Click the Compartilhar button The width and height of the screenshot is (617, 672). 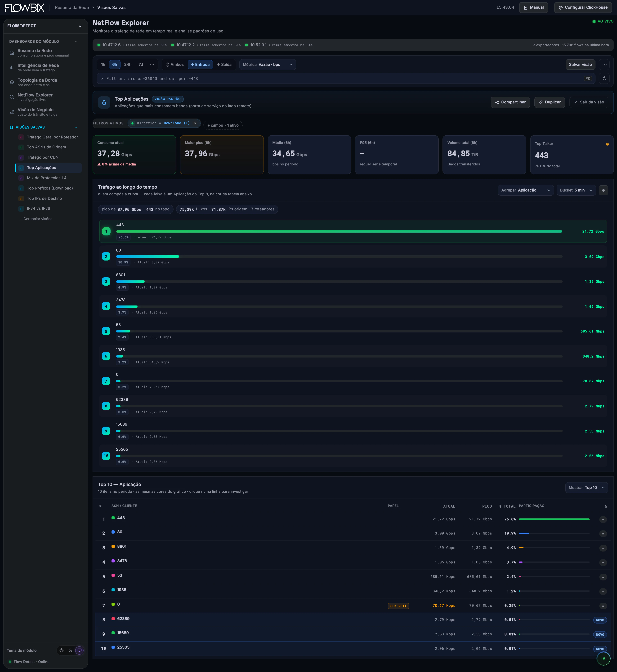pyautogui.click(x=510, y=102)
